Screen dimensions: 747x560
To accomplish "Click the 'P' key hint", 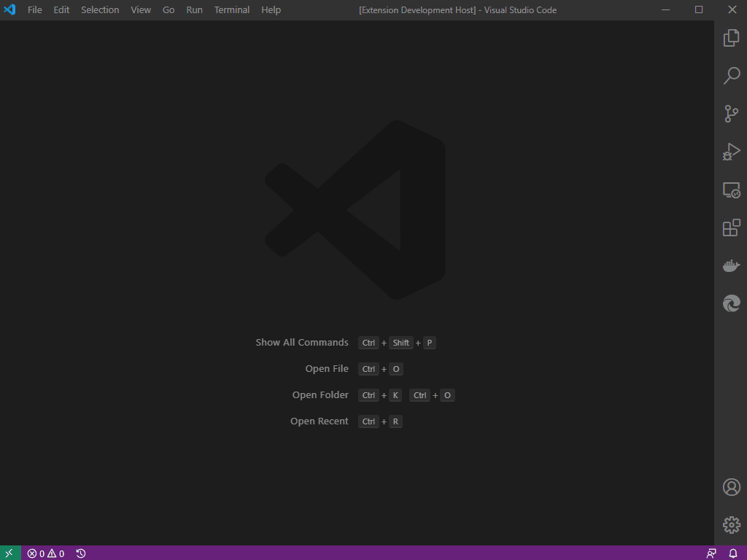I will coord(429,343).
